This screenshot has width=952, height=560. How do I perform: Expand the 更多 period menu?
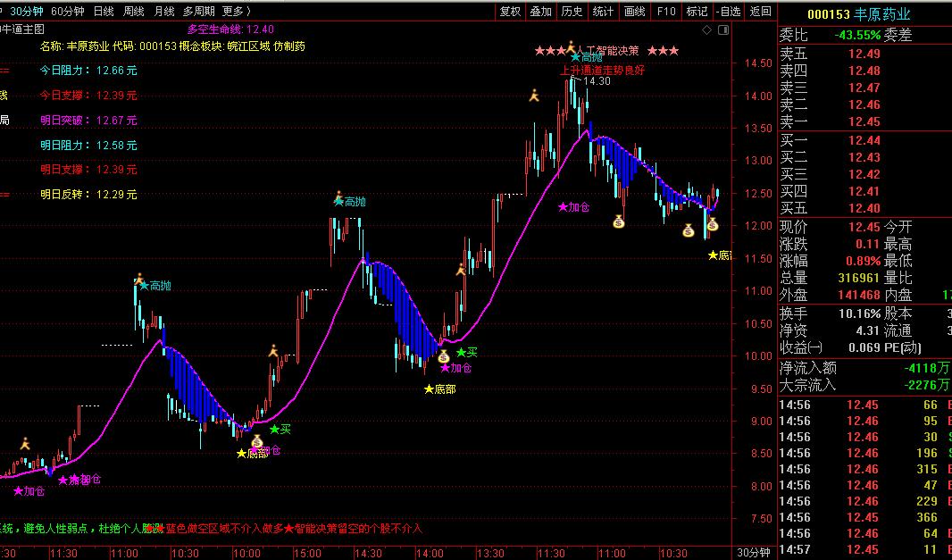[236, 11]
